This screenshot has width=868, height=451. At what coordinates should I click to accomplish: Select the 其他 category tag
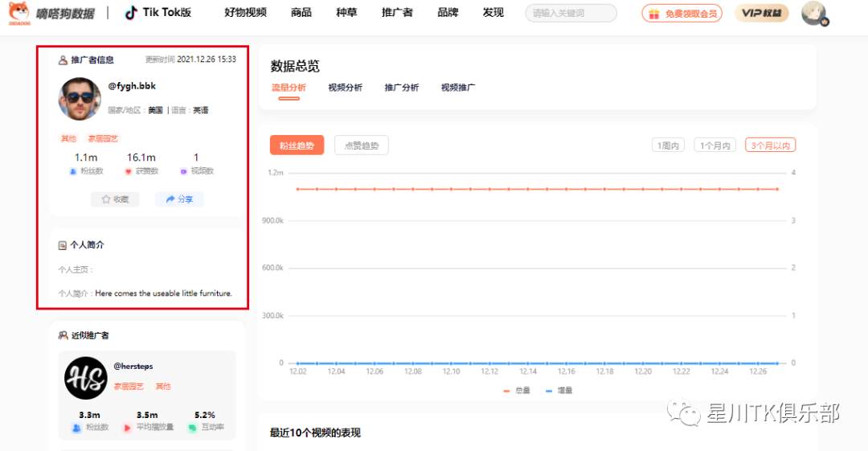(68, 138)
